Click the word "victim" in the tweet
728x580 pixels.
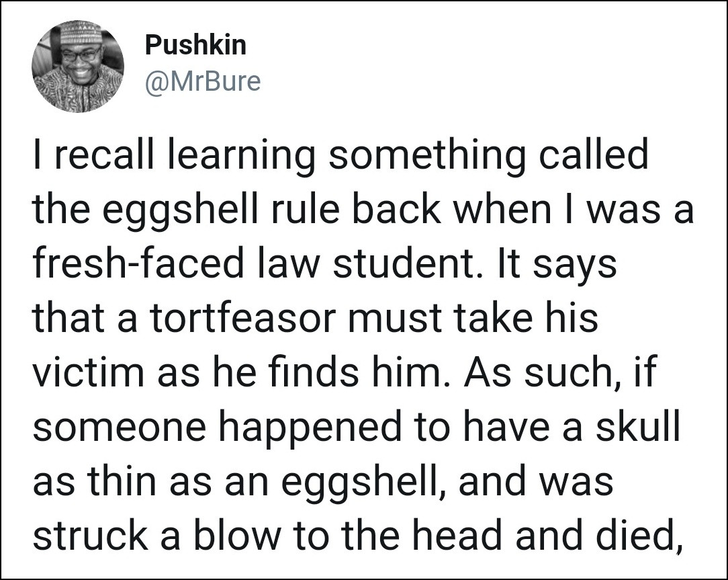89,373
